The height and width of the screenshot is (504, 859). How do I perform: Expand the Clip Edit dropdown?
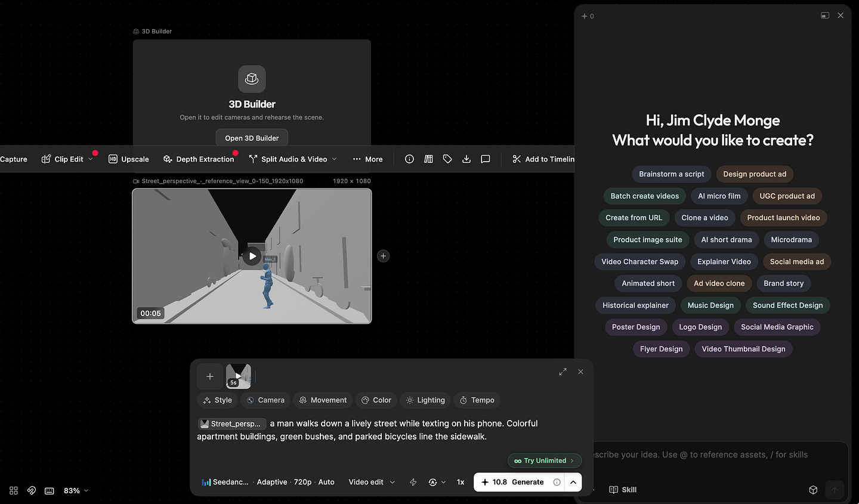tap(91, 159)
